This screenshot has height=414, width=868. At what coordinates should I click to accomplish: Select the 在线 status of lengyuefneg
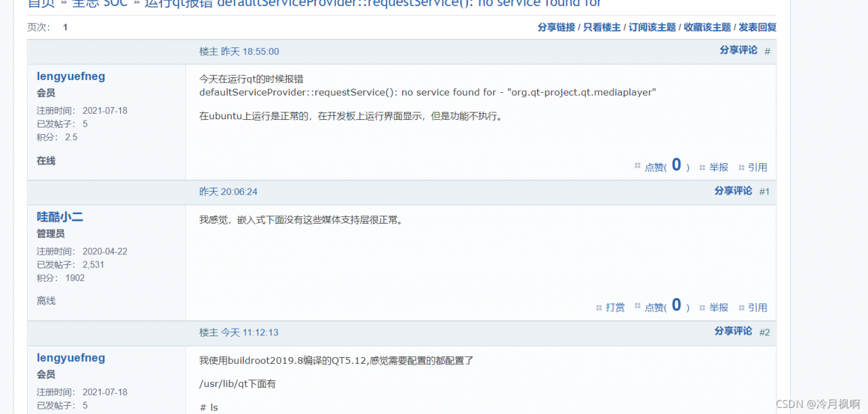46,161
